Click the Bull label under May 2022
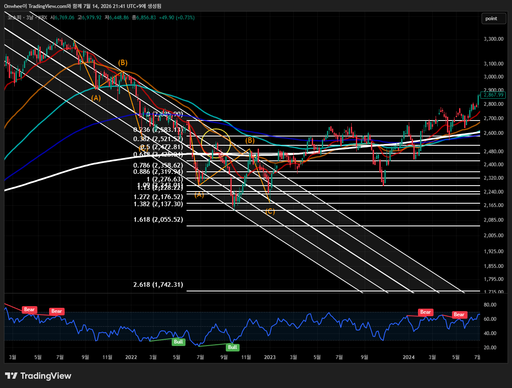 click(178, 342)
